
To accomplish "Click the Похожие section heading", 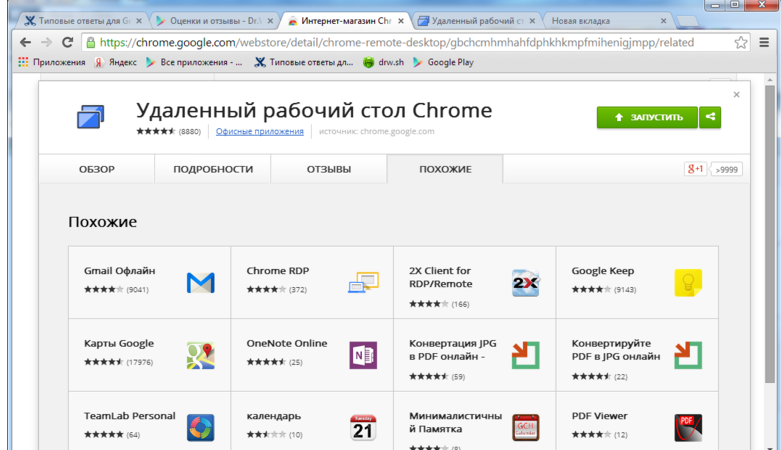I will coord(103,221).
